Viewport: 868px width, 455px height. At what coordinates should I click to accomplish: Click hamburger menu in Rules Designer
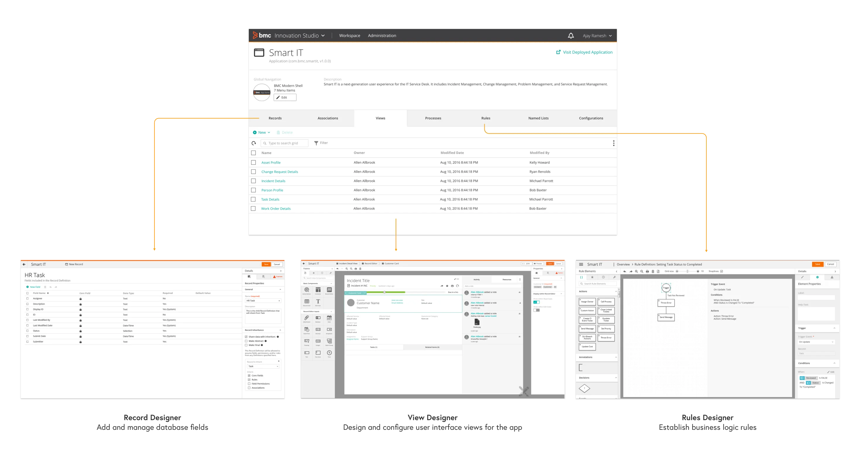pos(581,264)
